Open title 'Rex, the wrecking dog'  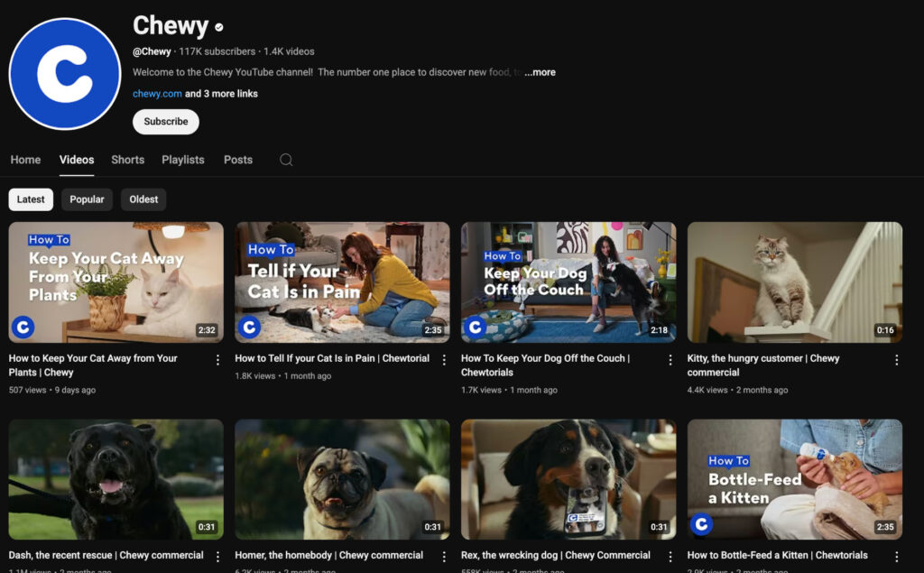[x=556, y=555]
